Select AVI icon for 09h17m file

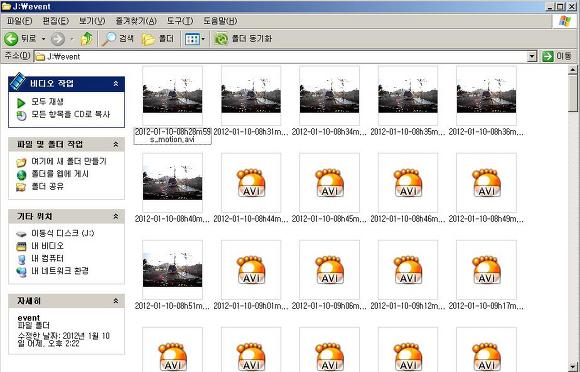(486, 270)
